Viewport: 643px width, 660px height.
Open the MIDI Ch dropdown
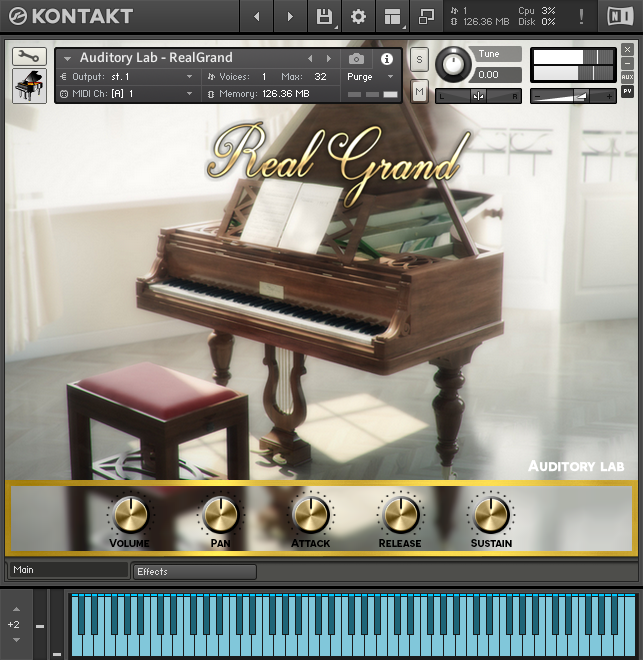150,94
